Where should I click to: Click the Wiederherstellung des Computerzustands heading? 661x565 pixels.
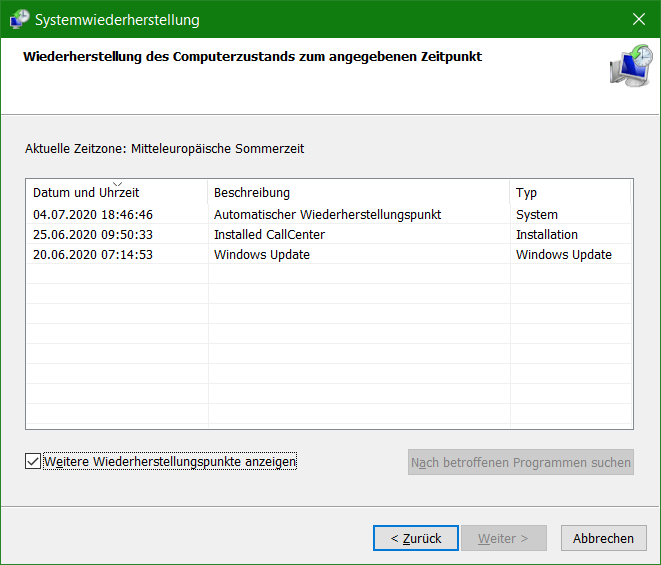click(x=252, y=56)
